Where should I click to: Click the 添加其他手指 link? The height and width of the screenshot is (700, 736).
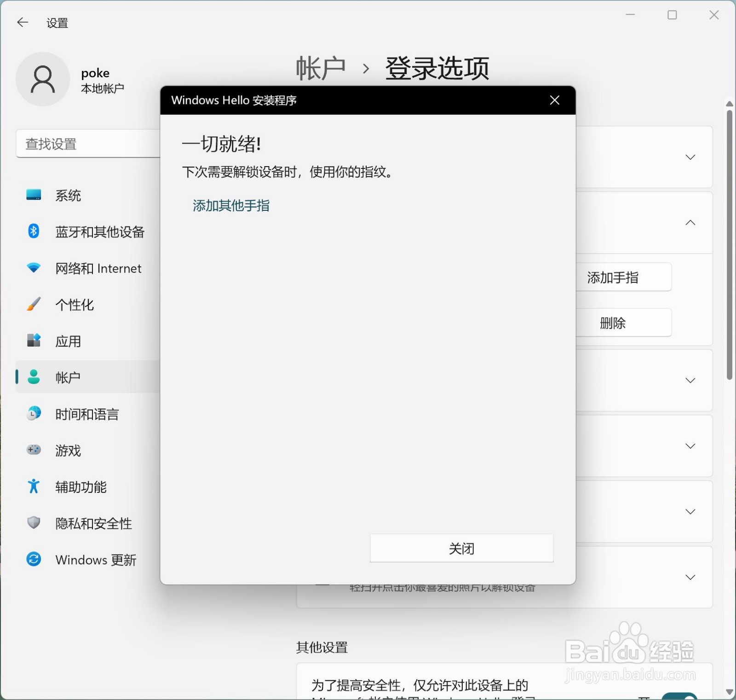[x=231, y=205]
